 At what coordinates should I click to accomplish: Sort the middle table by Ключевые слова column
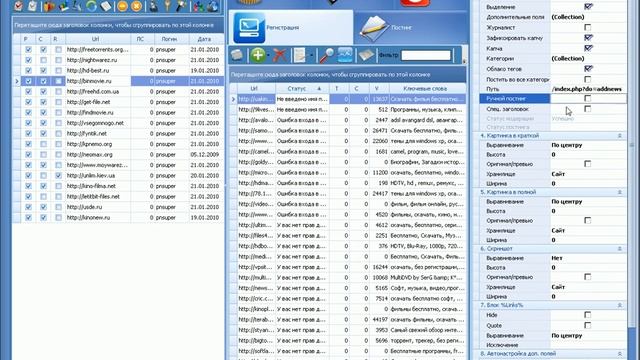(x=427, y=88)
